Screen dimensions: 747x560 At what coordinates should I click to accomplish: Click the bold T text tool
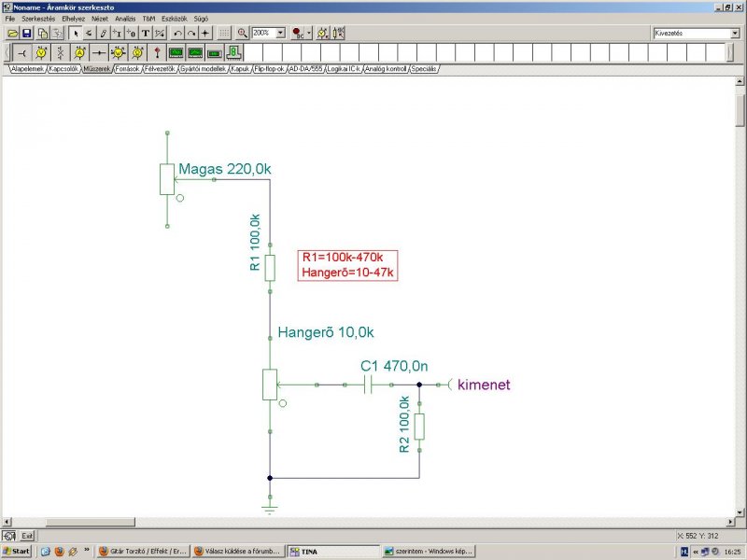pyautogui.click(x=146, y=33)
